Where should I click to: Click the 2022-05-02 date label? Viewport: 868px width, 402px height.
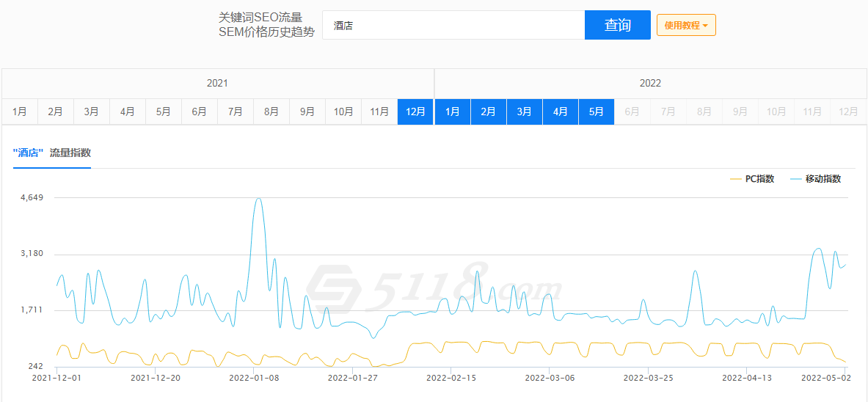pos(826,378)
